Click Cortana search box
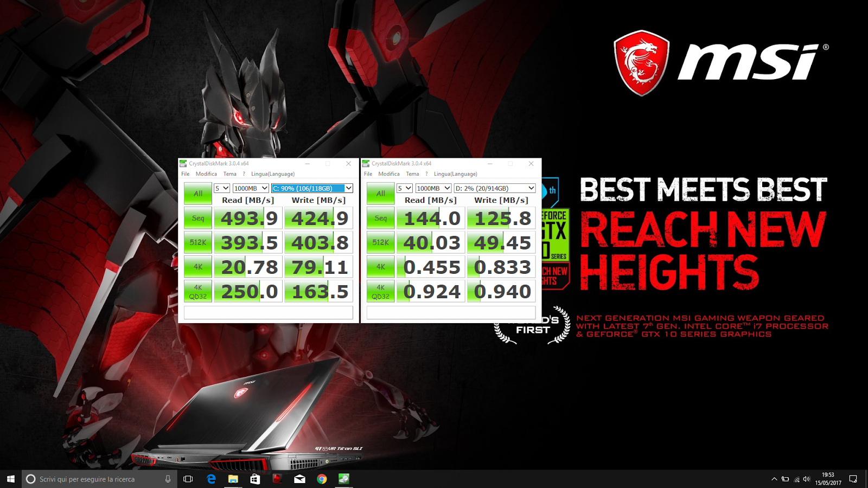 [99, 479]
